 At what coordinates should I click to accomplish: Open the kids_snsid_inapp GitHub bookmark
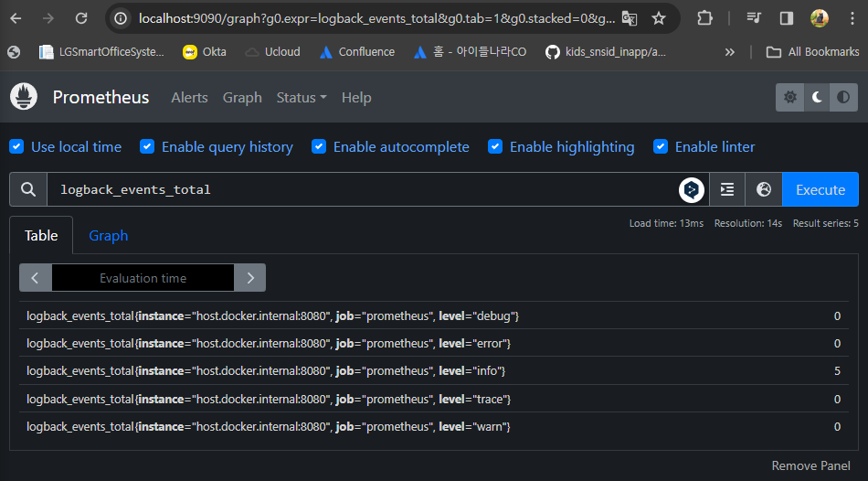click(606, 52)
